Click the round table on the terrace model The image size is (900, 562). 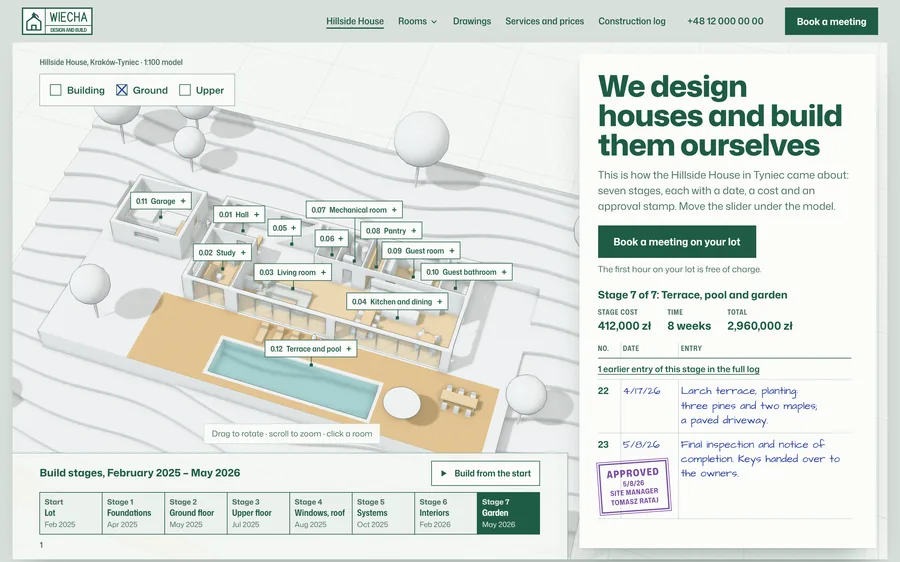(x=402, y=402)
